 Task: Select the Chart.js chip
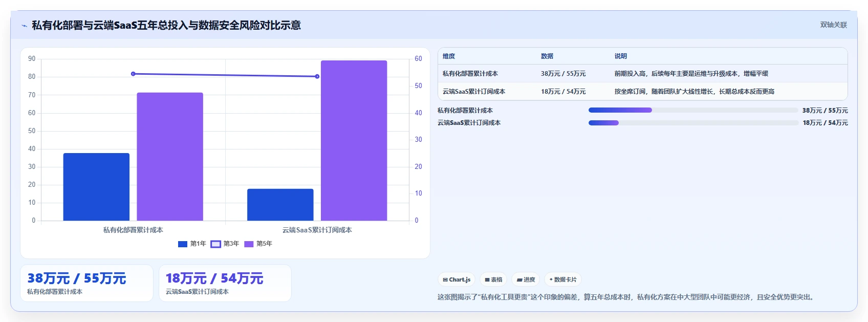pyautogui.click(x=457, y=280)
